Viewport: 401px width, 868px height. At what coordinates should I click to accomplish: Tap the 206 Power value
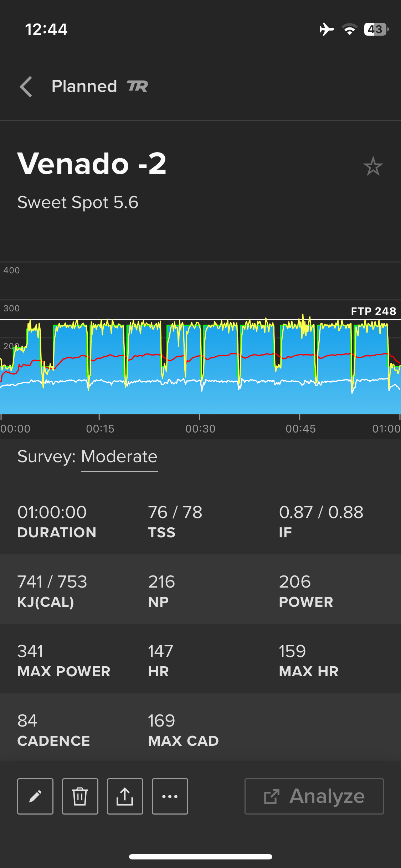[x=295, y=582]
